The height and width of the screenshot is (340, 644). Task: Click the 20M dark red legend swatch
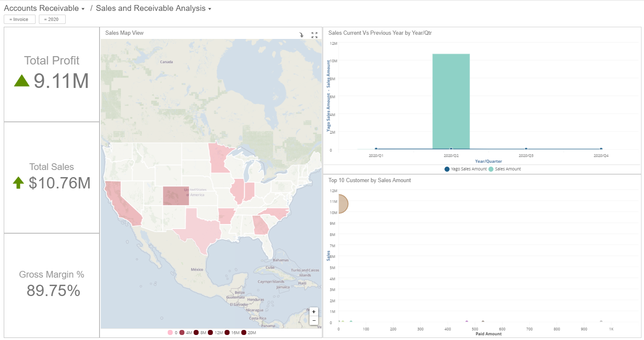[x=244, y=332]
